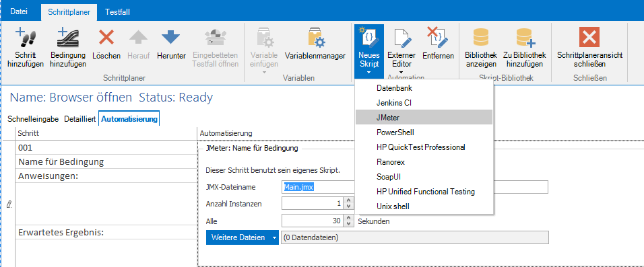Show library via Bibliothek anzeigen icon
Viewport: 644px width, 267px height.
click(481, 37)
